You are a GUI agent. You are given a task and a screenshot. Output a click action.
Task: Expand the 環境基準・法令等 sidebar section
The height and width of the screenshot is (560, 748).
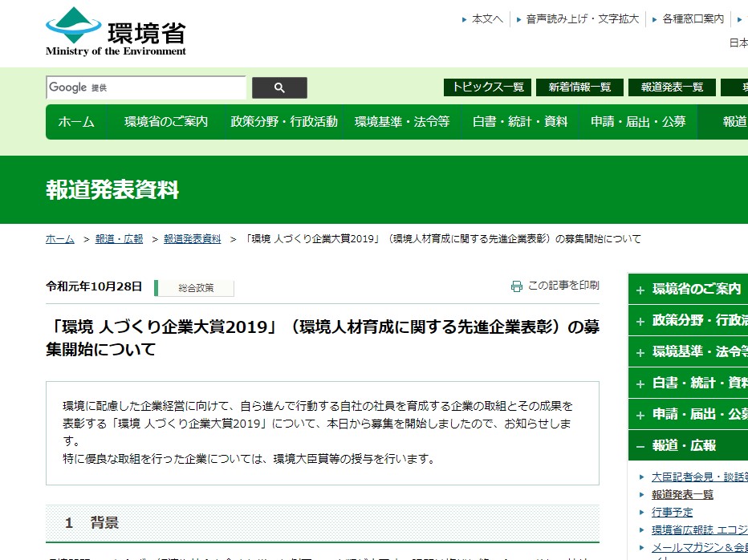point(640,352)
